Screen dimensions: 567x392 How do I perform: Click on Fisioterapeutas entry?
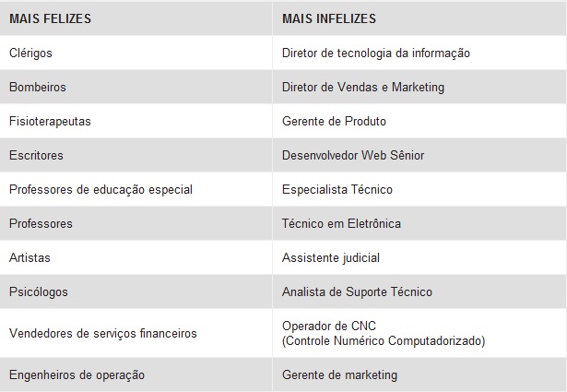[x=50, y=121]
